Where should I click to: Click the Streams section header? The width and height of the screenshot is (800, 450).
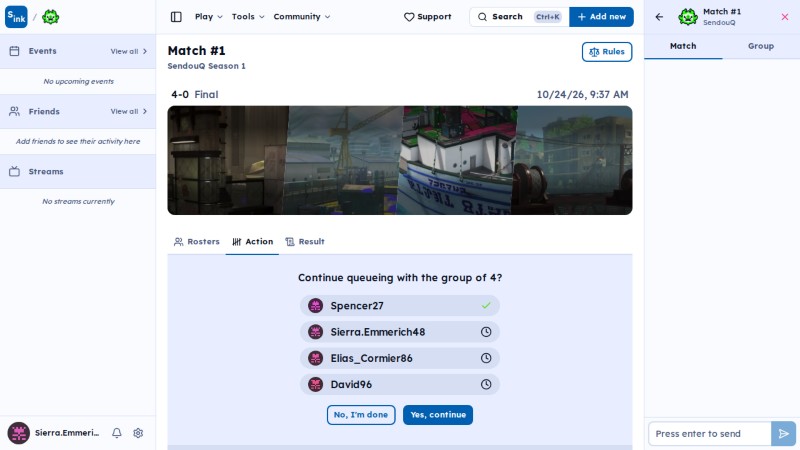[78, 172]
